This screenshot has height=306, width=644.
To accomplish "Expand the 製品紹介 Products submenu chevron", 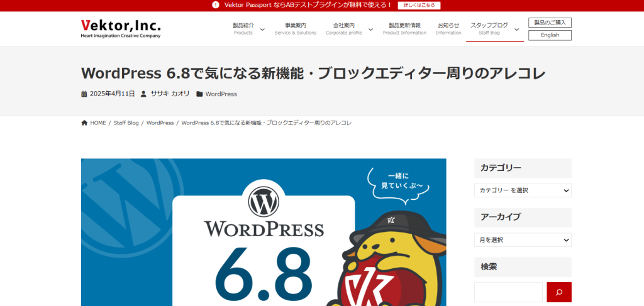I will tap(262, 30).
